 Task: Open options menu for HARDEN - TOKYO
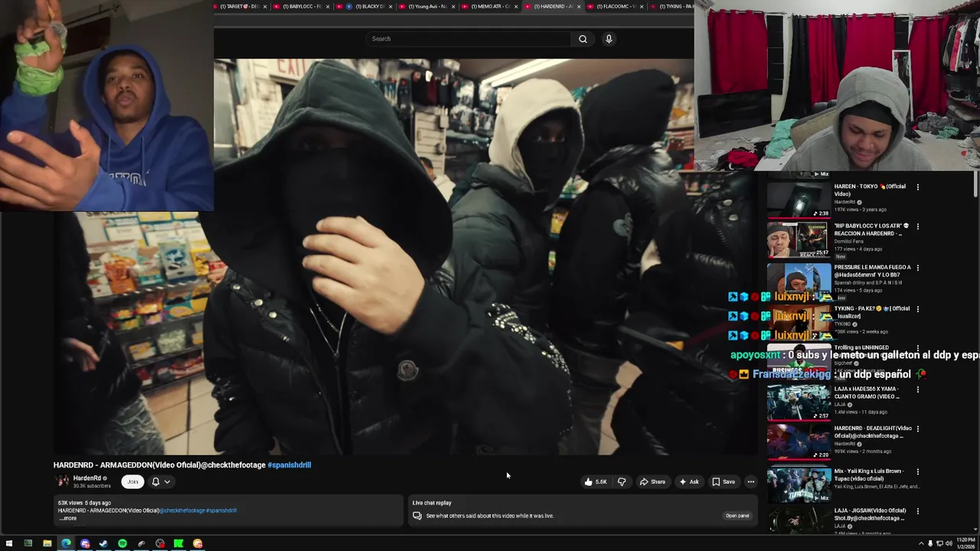tap(917, 187)
